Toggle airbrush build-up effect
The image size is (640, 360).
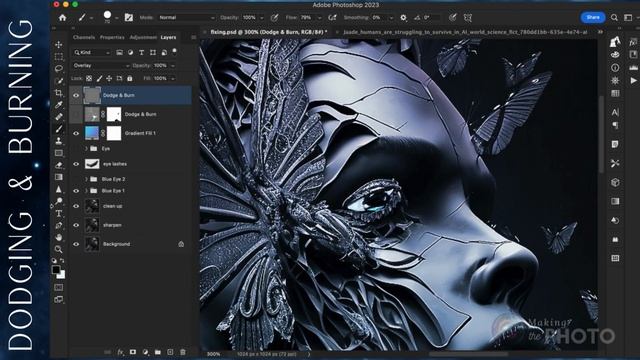tap(332, 18)
